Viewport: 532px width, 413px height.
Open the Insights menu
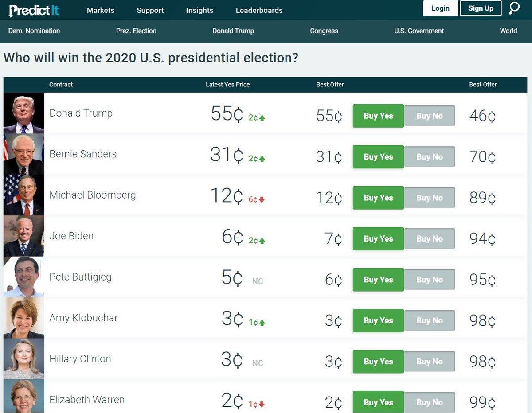(x=199, y=10)
